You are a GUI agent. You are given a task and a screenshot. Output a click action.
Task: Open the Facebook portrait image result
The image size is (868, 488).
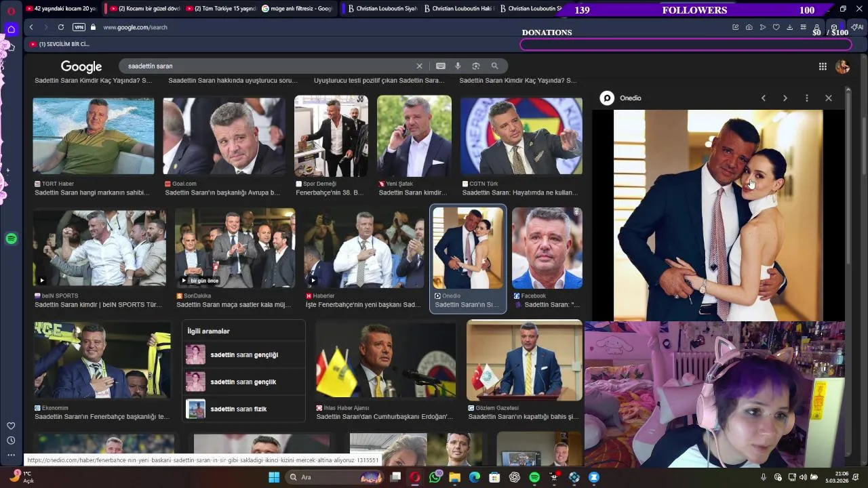pyautogui.click(x=547, y=248)
